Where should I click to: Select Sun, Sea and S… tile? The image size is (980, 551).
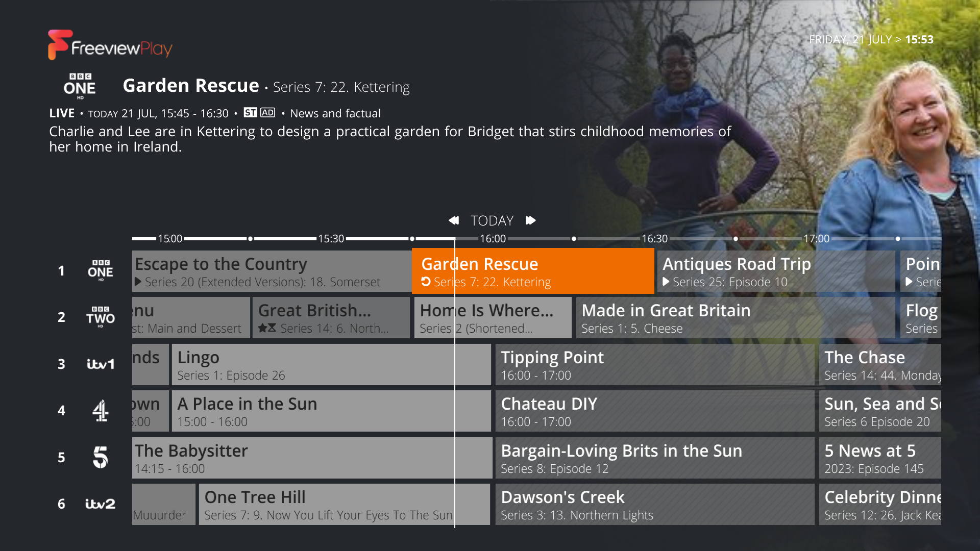point(880,411)
